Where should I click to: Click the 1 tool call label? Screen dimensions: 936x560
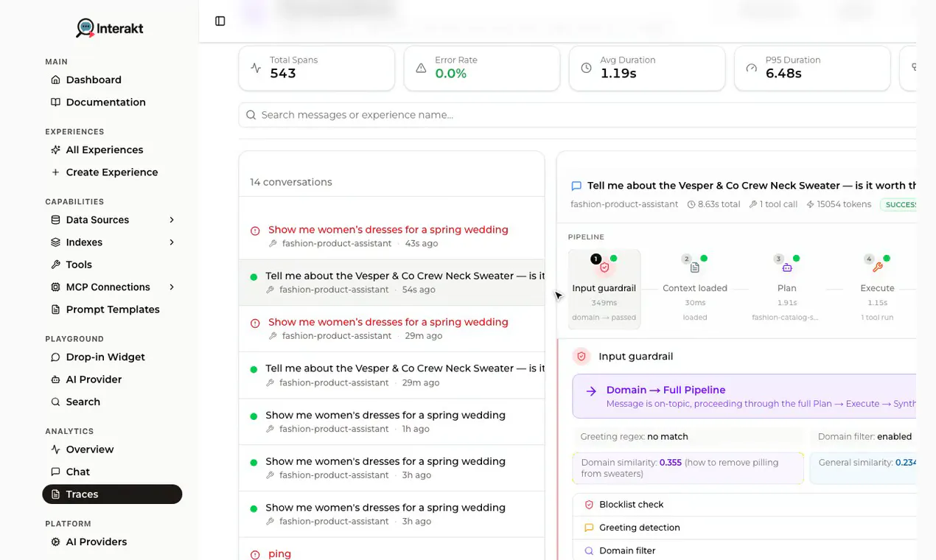(773, 204)
